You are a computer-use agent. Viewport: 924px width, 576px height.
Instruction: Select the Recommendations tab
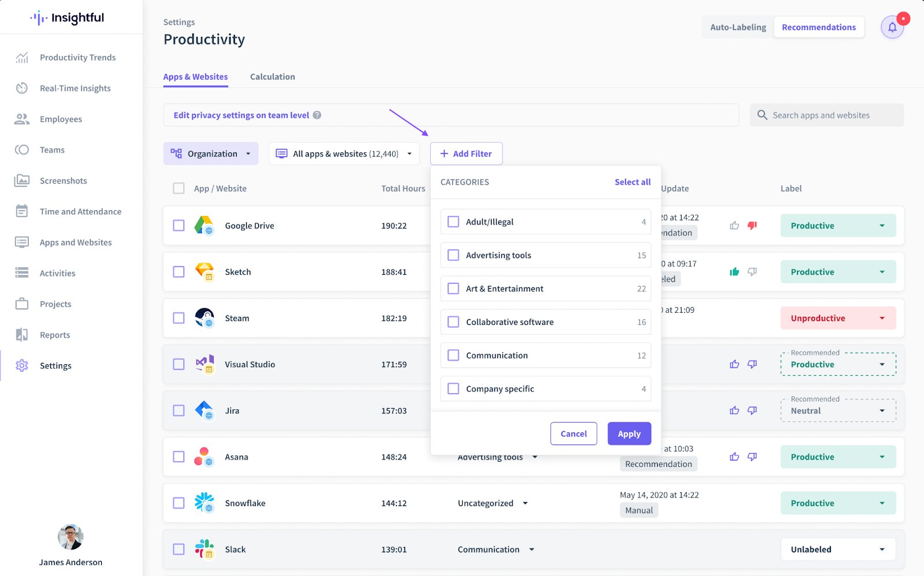[x=819, y=27]
